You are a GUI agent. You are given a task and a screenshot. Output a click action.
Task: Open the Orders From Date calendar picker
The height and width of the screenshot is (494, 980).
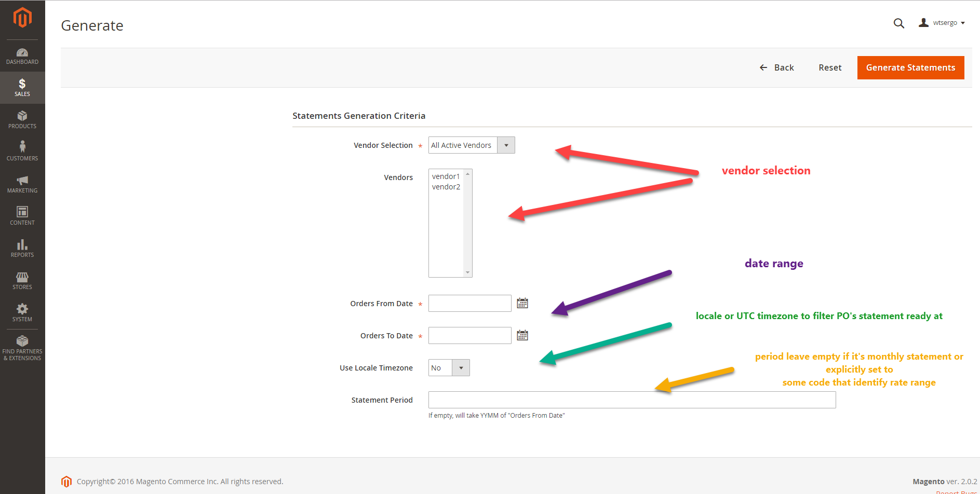point(522,303)
